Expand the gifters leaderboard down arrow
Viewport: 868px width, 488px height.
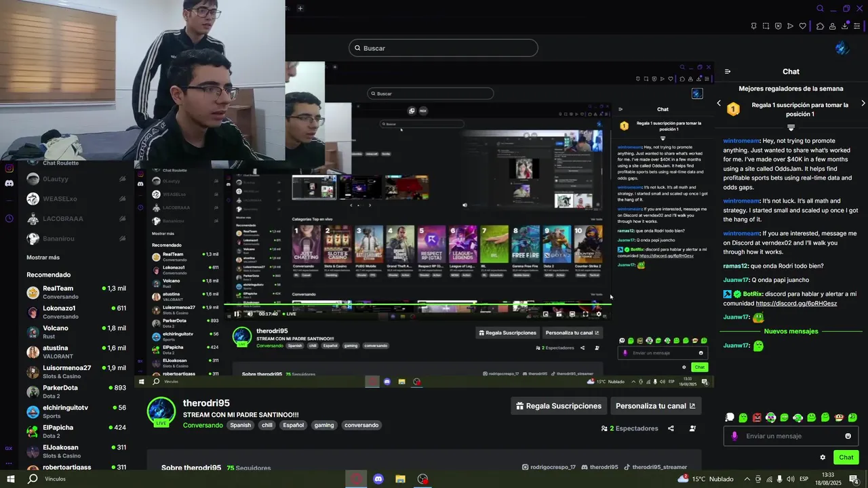[x=791, y=127]
